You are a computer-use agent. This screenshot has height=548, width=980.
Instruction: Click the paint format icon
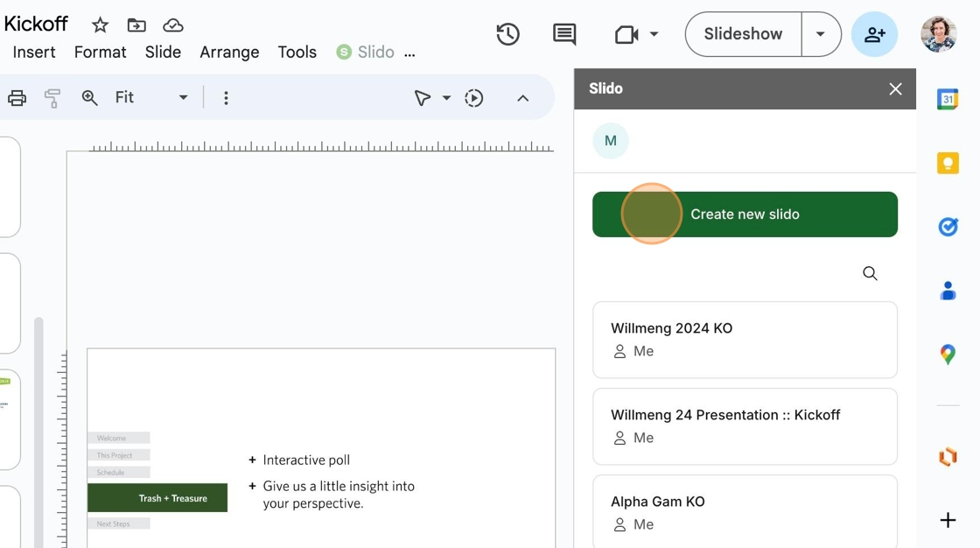[x=52, y=97]
